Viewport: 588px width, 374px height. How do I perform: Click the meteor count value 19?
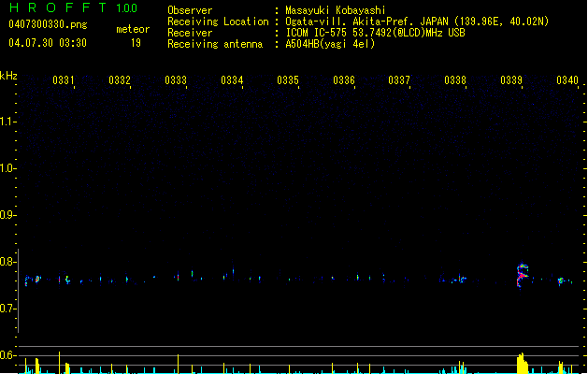point(136,43)
